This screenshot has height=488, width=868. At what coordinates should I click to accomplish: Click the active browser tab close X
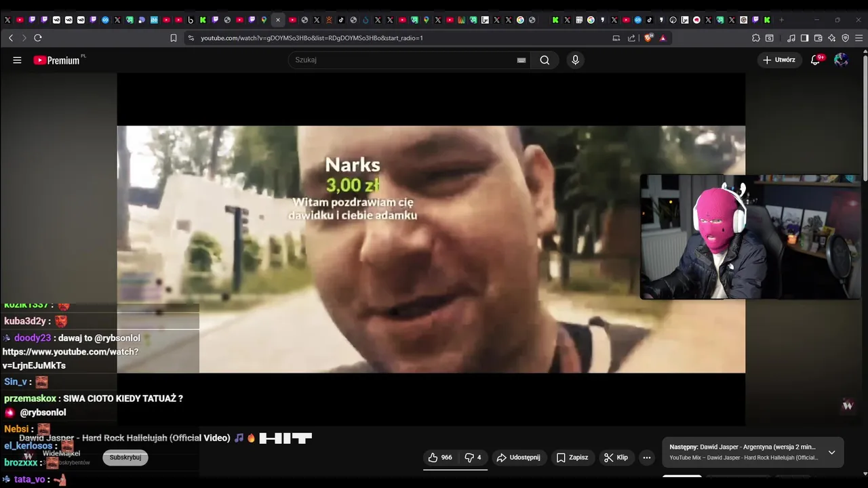tap(278, 20)
